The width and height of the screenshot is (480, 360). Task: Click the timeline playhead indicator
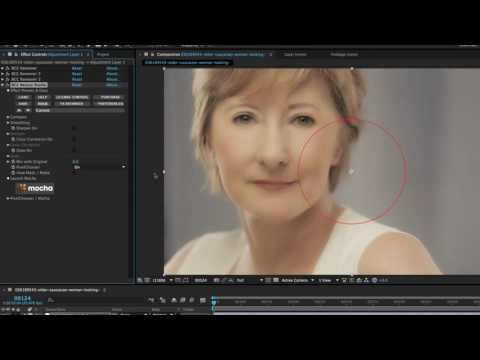pos(214,302)
